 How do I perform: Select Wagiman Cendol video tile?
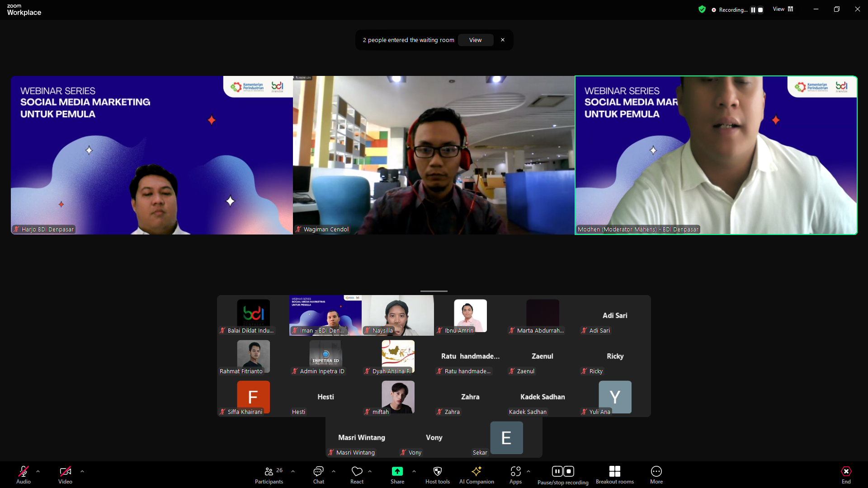coord(434,155)
